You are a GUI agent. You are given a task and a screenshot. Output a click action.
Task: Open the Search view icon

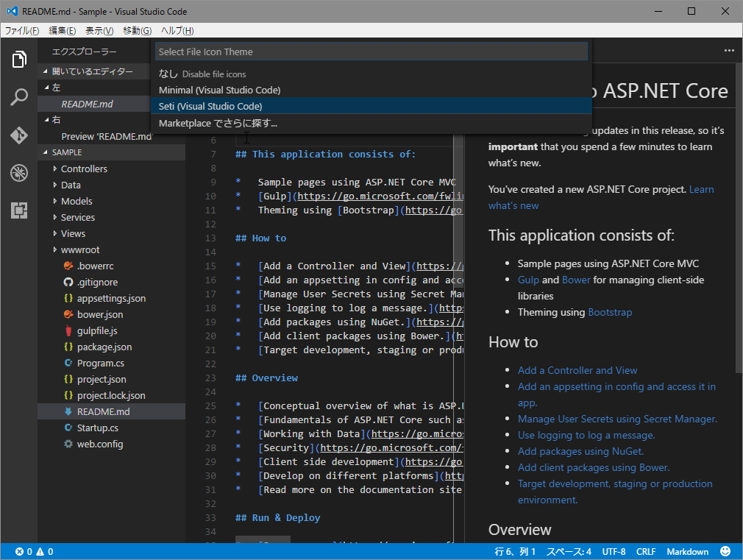coord(19,98)
